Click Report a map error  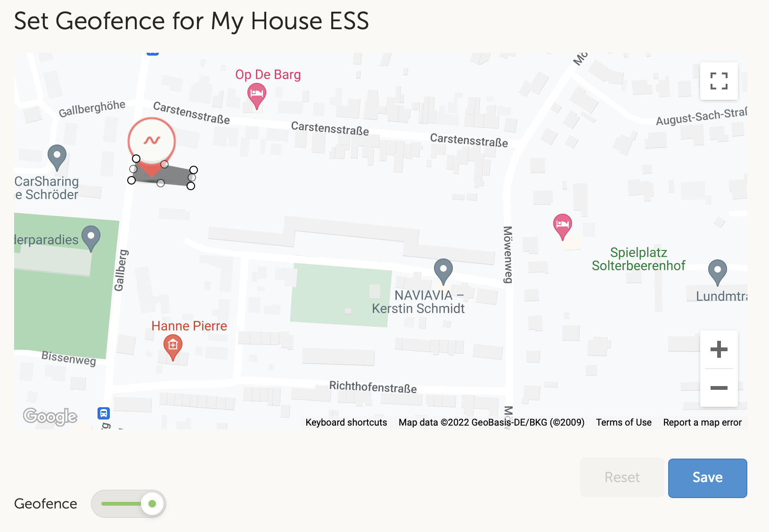click(702, 422)
